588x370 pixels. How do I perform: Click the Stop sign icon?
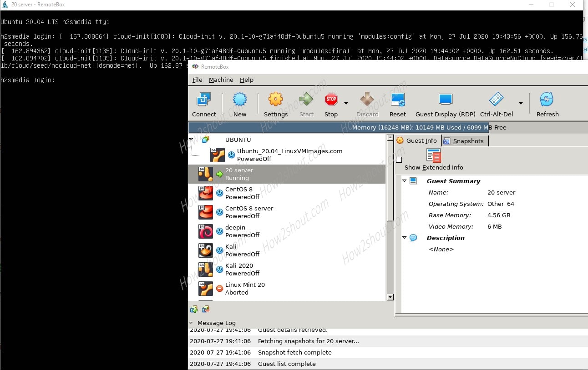pyautogui.click(x=331, y=99)
